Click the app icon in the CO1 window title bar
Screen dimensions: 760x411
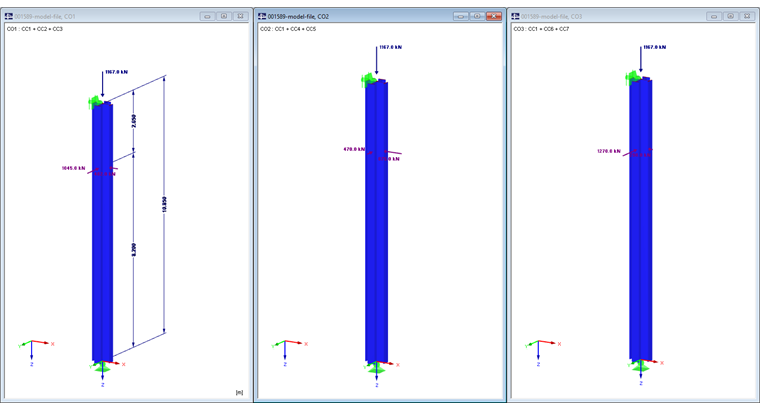[x=8, y=16]
